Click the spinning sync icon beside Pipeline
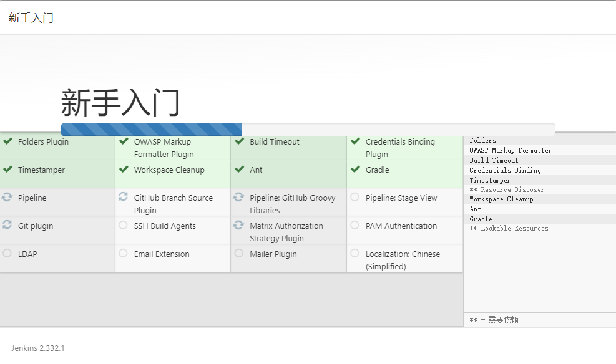This screenshot has height=364, width=616. 7,198
